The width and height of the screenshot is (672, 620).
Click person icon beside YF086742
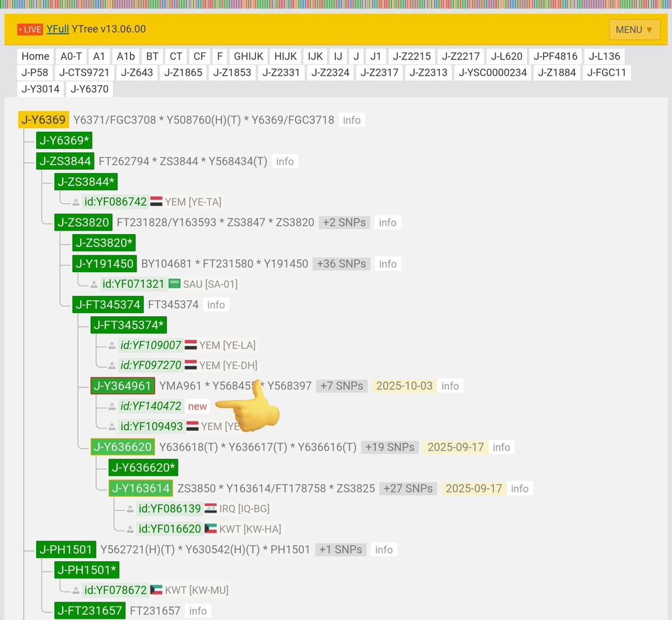76,202
